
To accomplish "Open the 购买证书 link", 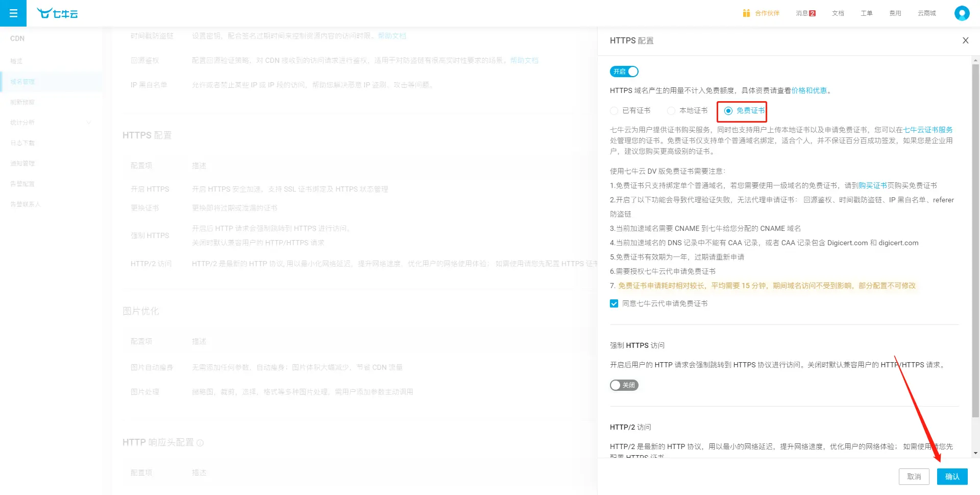I will pyautogui.click(x=873, y=185).
